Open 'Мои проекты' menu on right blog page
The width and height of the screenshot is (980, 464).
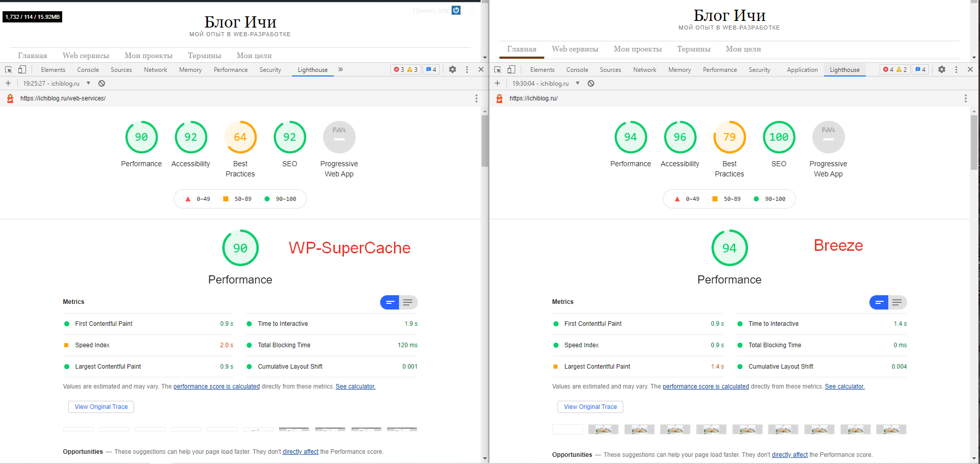(638, 49)
